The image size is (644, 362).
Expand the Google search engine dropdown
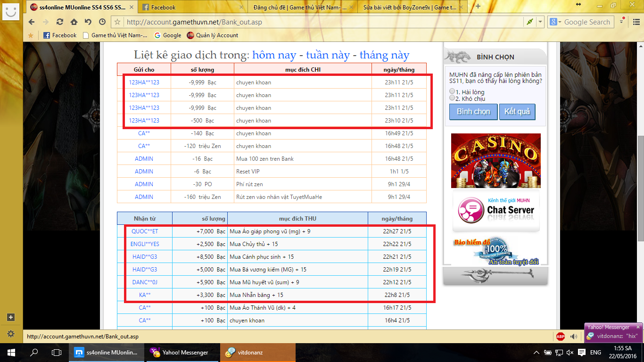(554, 22)
